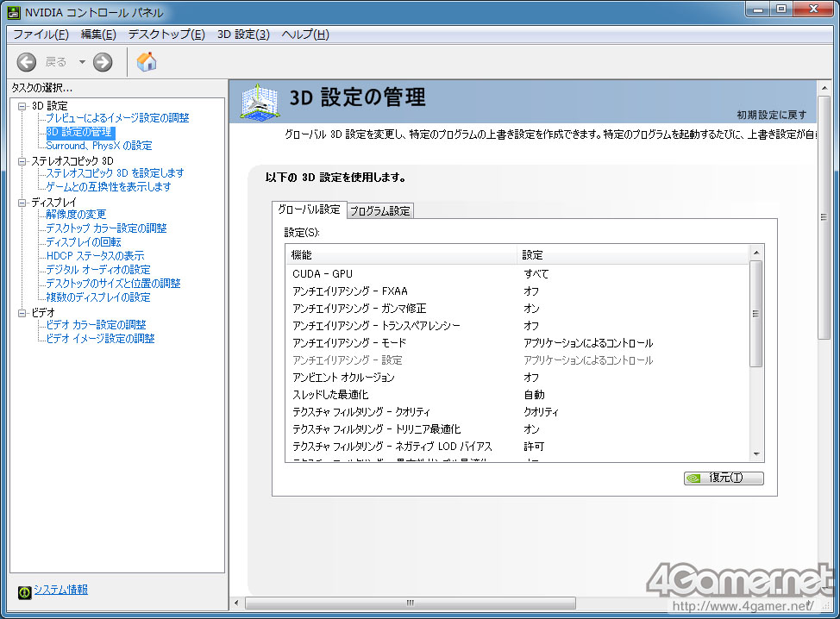Click the settings list scrollbar thumb
Screen dimensions: 840x619
click(x=755, y=314)
